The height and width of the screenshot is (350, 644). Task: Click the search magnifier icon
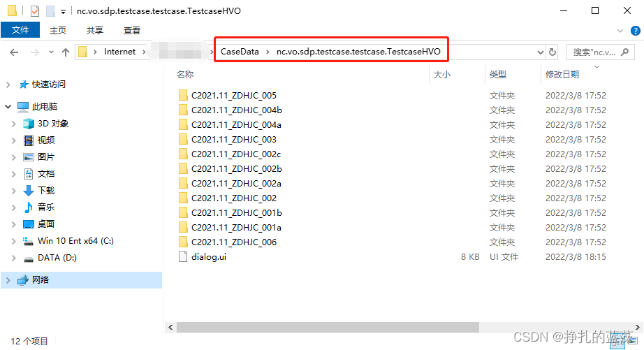coord(624,52)
